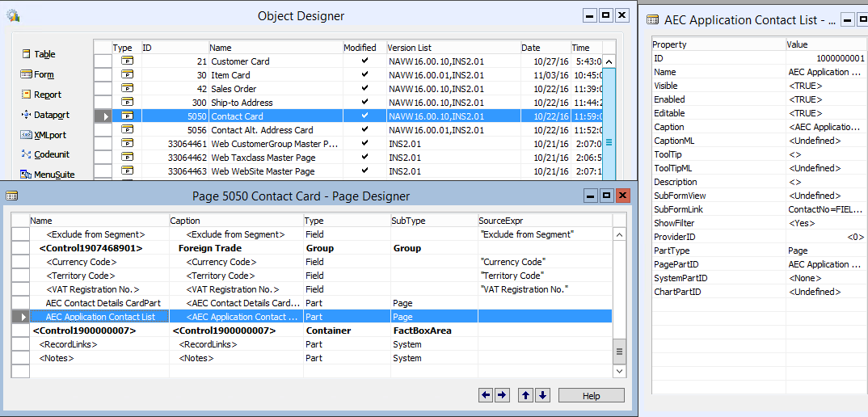Click the Name column header in Object Designer
The image size is (868, 417).
click(x=276, y=48)
